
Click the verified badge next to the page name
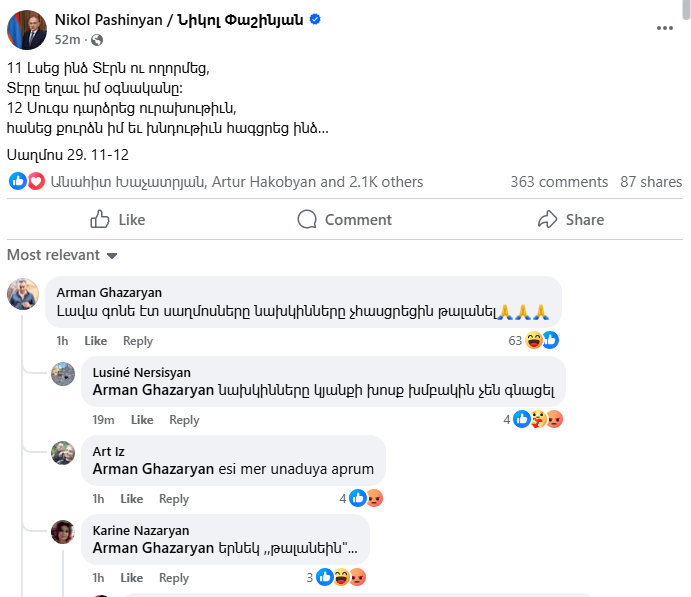315,20
